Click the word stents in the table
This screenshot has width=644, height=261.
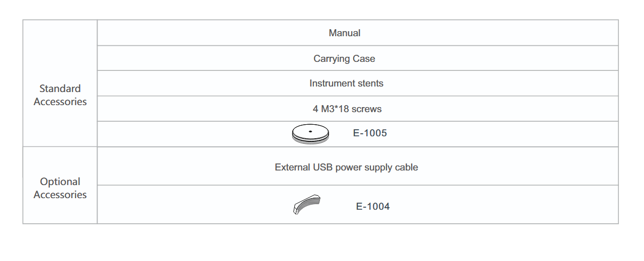click(370, 83)
